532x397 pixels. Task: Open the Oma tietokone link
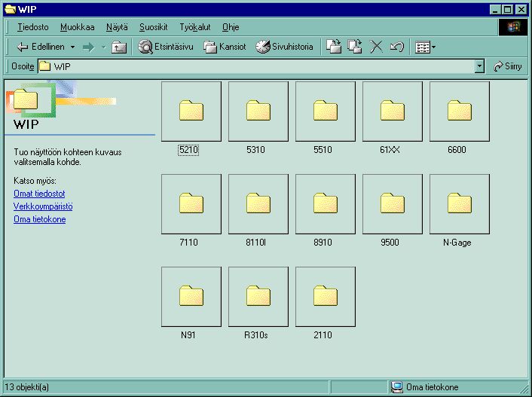pyautogui.click(x=40, y=219)
